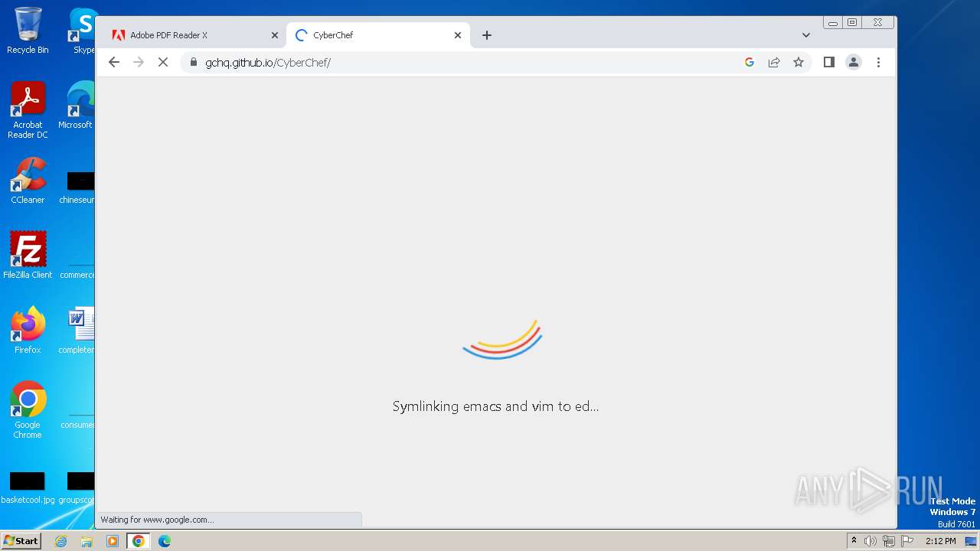Open the FileZilla Client desktop shortcut

[x=28, y=255]
